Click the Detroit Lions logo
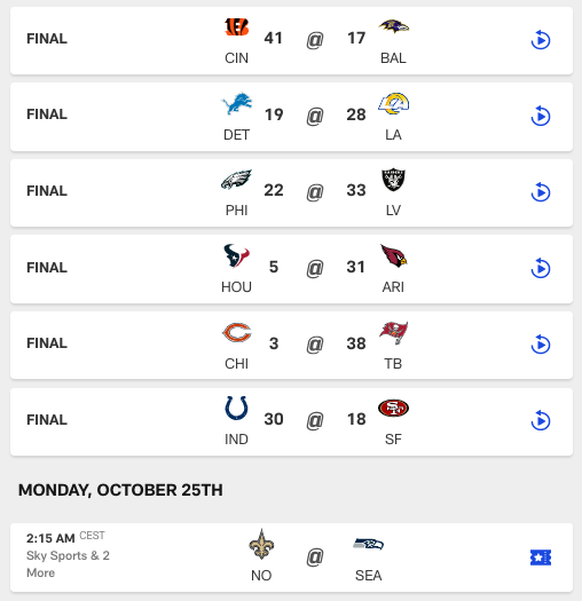The width and height of the screenshot is (582, 601). [237, 103]
